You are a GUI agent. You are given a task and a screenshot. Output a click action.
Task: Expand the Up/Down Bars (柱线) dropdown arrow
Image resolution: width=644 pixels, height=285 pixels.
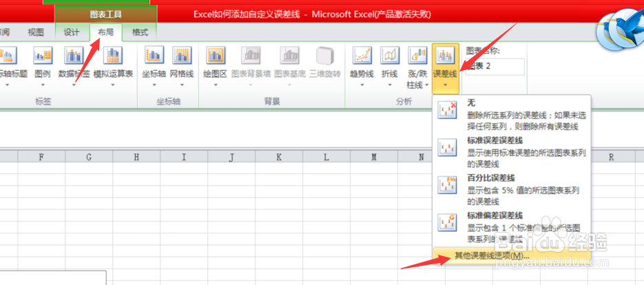427,85
